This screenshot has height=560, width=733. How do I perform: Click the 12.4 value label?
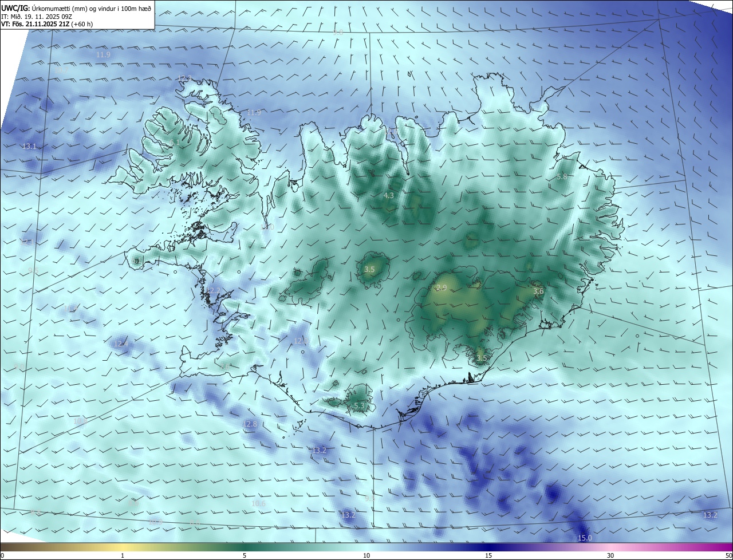(x=121, y=344)
